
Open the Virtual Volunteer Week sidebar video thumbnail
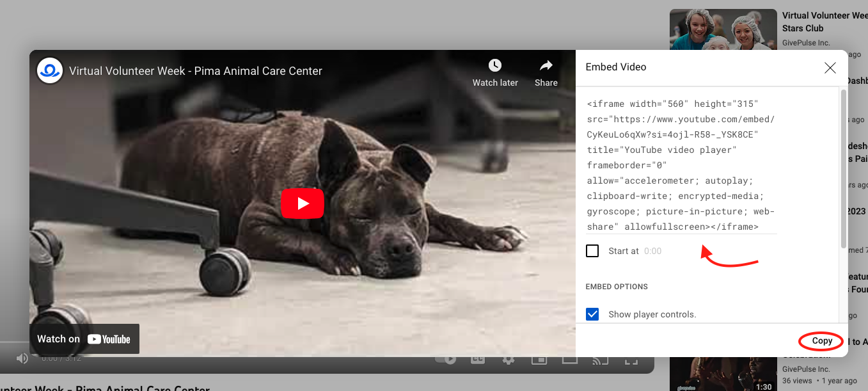click(723, 29)
